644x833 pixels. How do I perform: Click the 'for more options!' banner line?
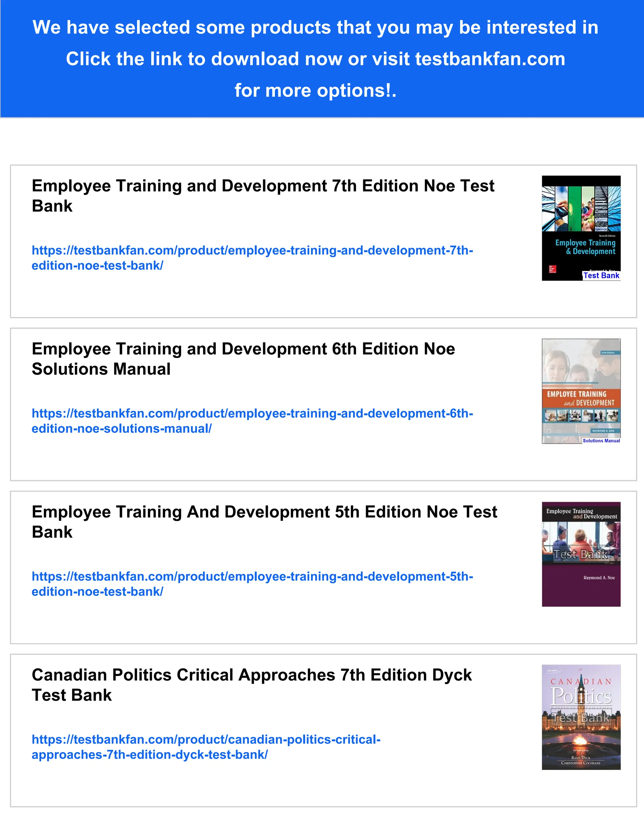coord(315,91)
